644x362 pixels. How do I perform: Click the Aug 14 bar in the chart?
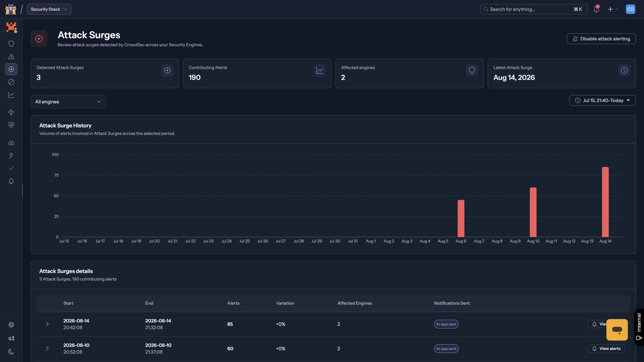[x=605, y=202]
